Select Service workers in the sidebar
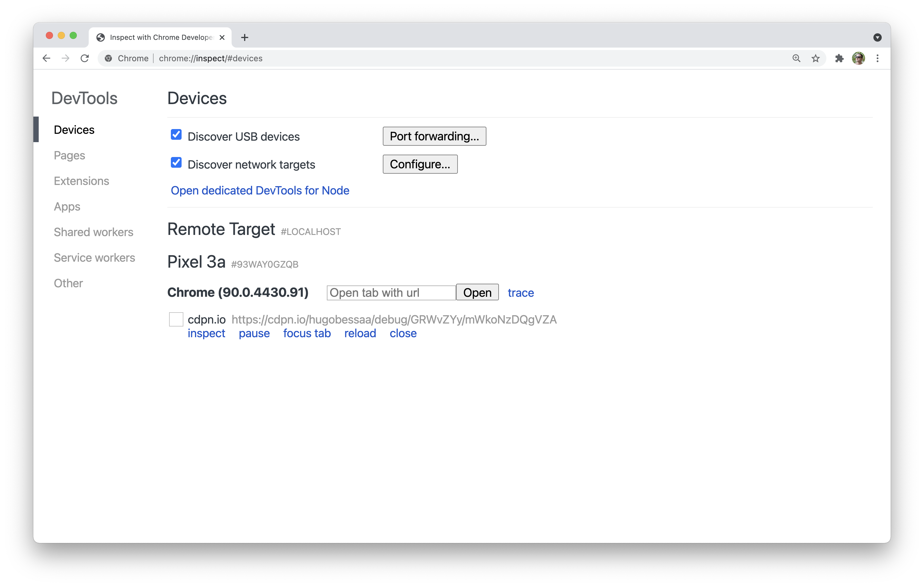The height and width of the screenshot is (587, 924). (x=94, y=257)
